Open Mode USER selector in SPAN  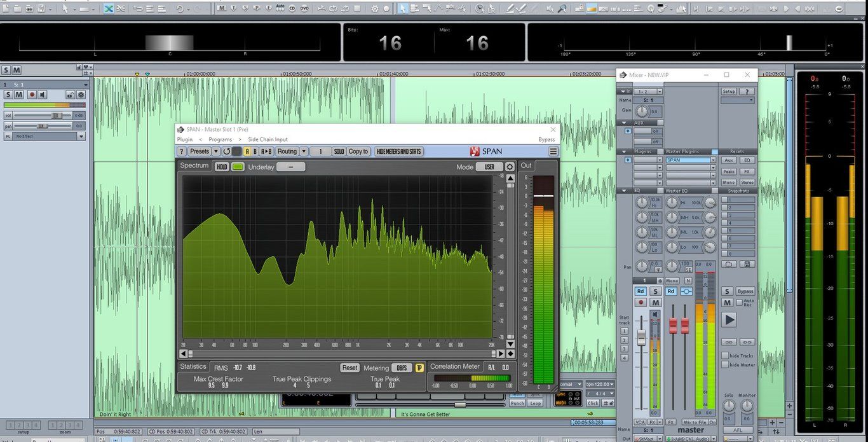pos(489,167)
